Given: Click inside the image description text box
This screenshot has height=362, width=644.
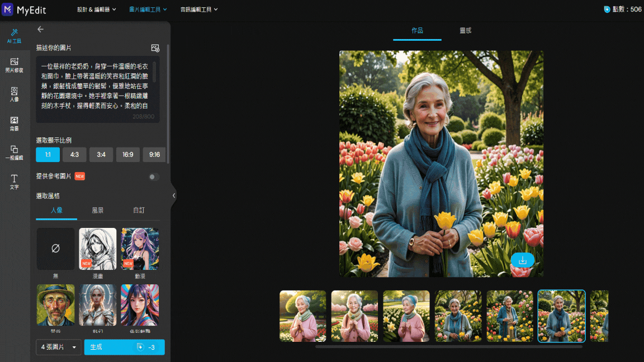Looking at the screenshot, I should point(98,89).
